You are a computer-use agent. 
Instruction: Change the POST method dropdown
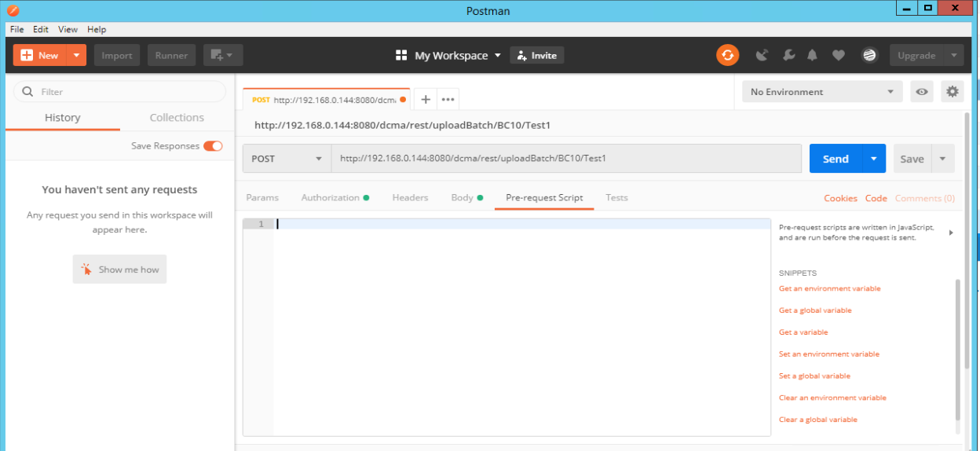[287, 159]
